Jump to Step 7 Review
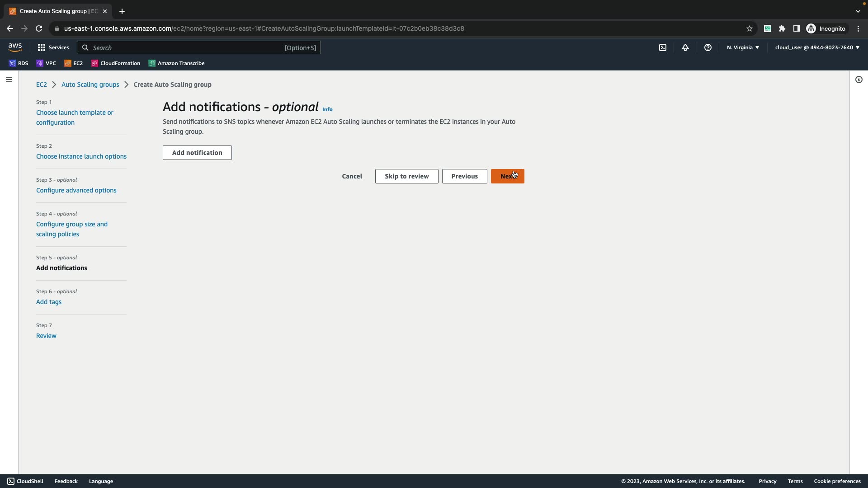 (46, 336)
